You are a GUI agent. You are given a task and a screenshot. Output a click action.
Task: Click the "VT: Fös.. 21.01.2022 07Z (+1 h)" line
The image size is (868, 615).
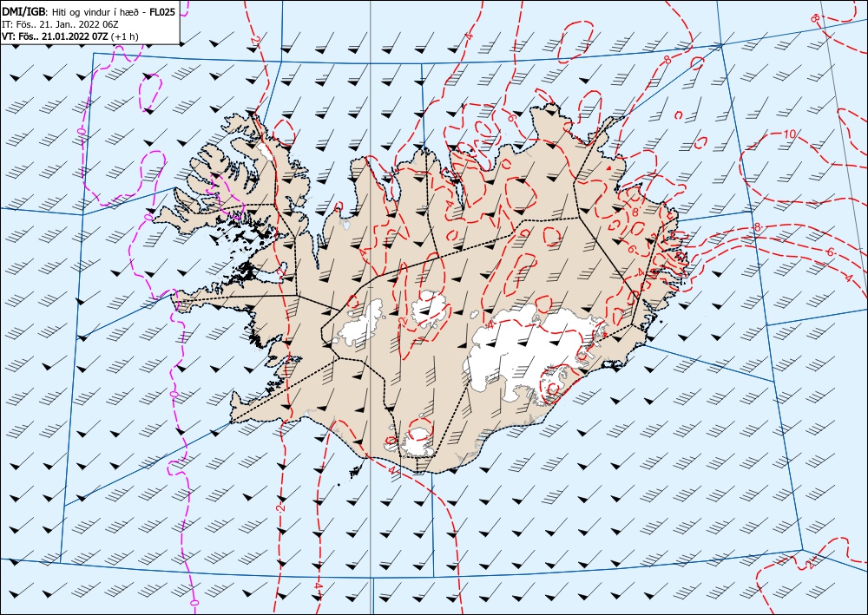pos(70,36)
